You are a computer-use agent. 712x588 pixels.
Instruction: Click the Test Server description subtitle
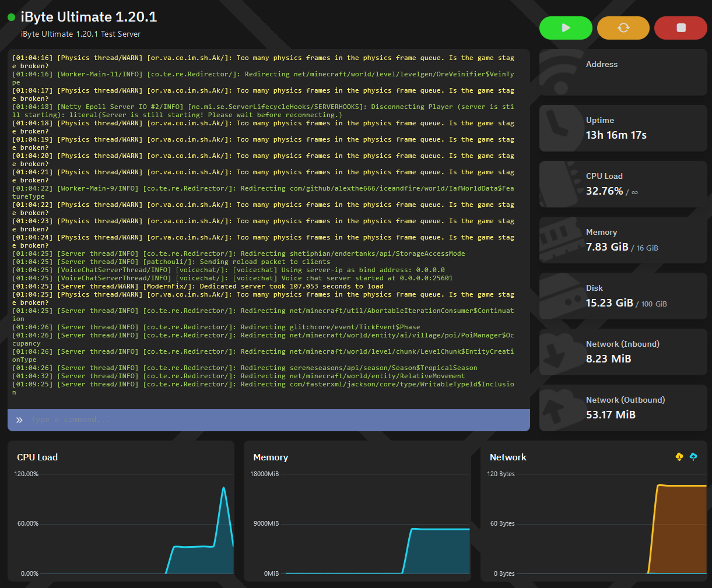pos(80,34)
